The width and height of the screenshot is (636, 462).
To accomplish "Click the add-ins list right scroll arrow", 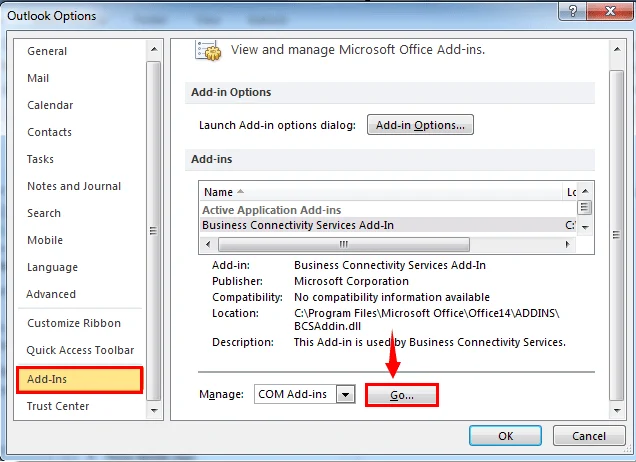I will pos(567,245).
